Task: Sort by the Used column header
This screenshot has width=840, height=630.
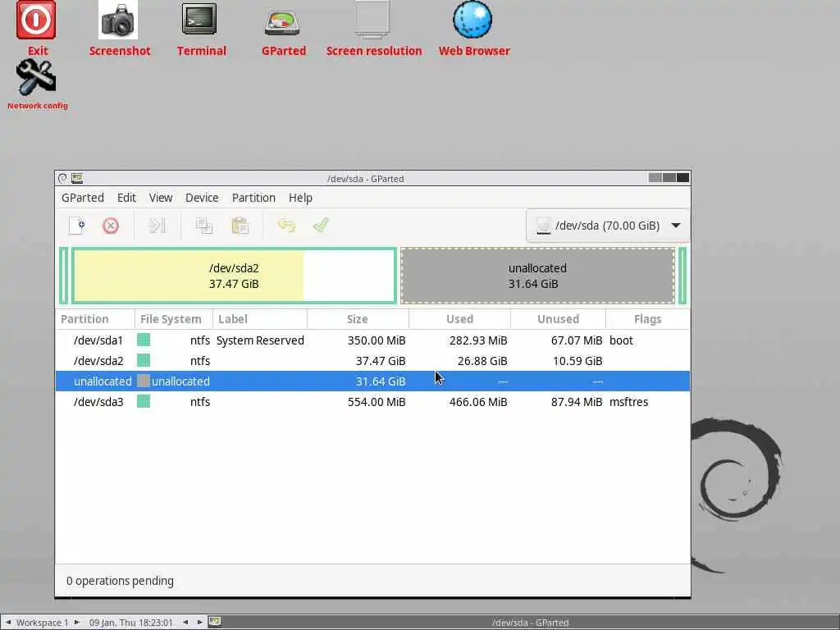Action: (459, 319)
